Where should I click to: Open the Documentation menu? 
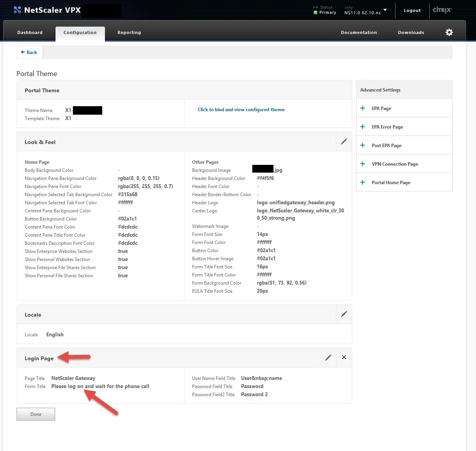(359, 32)
